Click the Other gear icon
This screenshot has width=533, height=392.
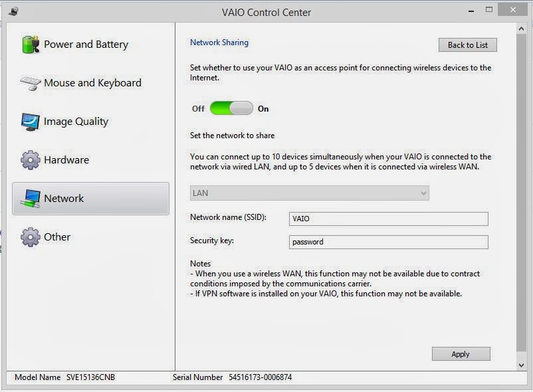pyautogui.click(x=31, y=237)
